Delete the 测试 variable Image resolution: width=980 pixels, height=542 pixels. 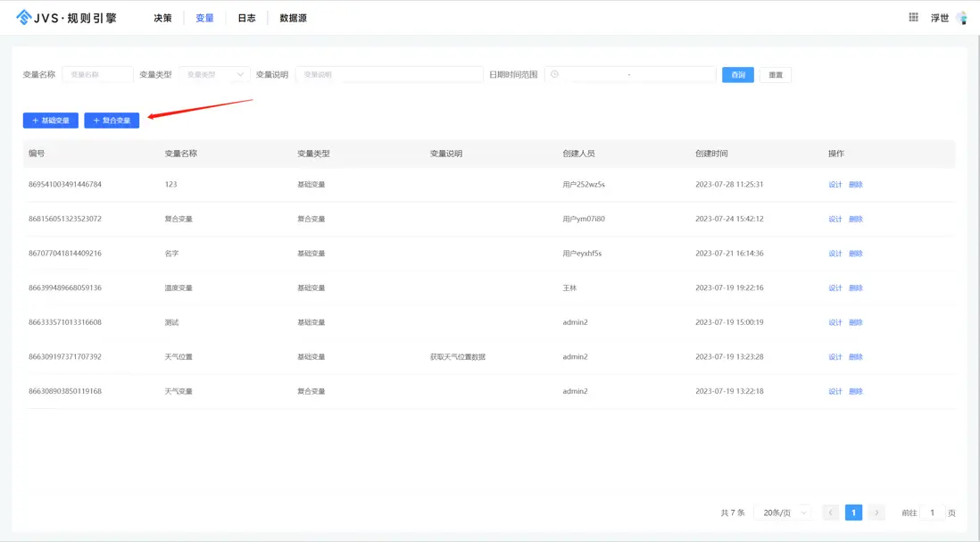(856, 322)
